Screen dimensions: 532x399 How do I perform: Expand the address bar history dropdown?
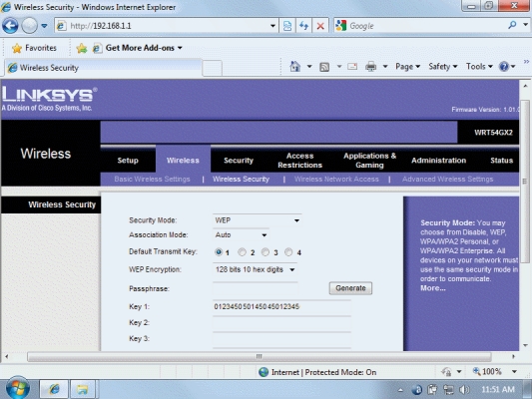pos(272,26)
